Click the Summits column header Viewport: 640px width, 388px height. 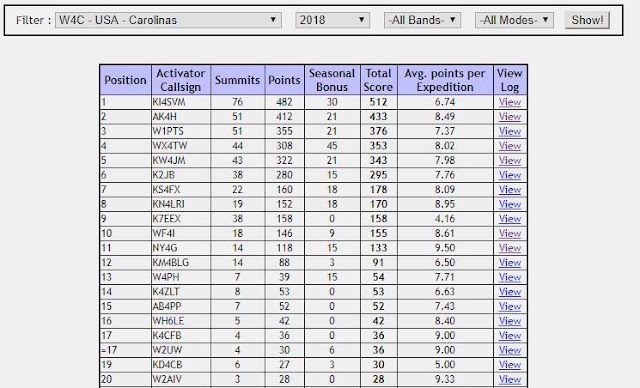coord(238,80)
